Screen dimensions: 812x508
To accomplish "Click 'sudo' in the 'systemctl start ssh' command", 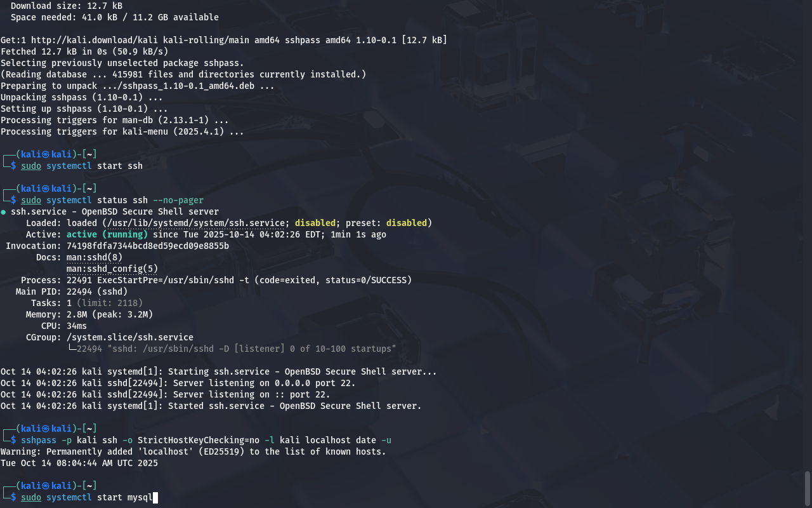I will pyautogui.click(x=31, y=166).
